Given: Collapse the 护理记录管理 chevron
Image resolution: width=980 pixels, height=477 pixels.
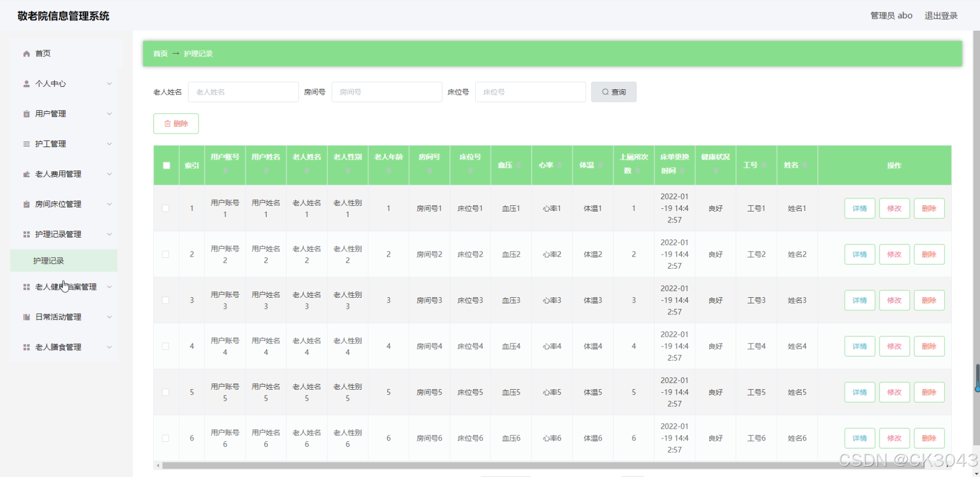Looking at the screenshot, I should (109, 234).
